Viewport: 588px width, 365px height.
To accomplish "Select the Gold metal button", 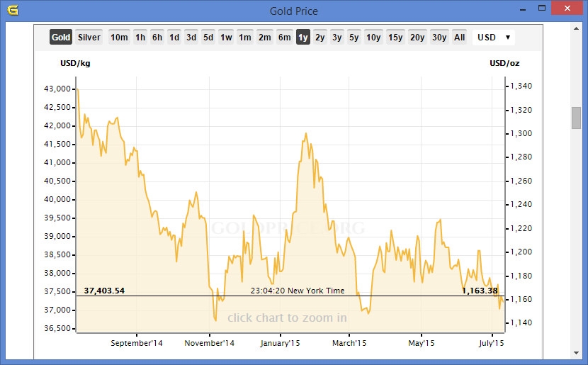I will click(61, 37).
